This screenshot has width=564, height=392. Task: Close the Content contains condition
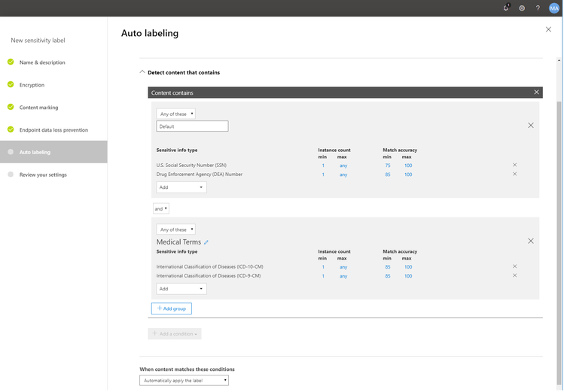(536, 93)
